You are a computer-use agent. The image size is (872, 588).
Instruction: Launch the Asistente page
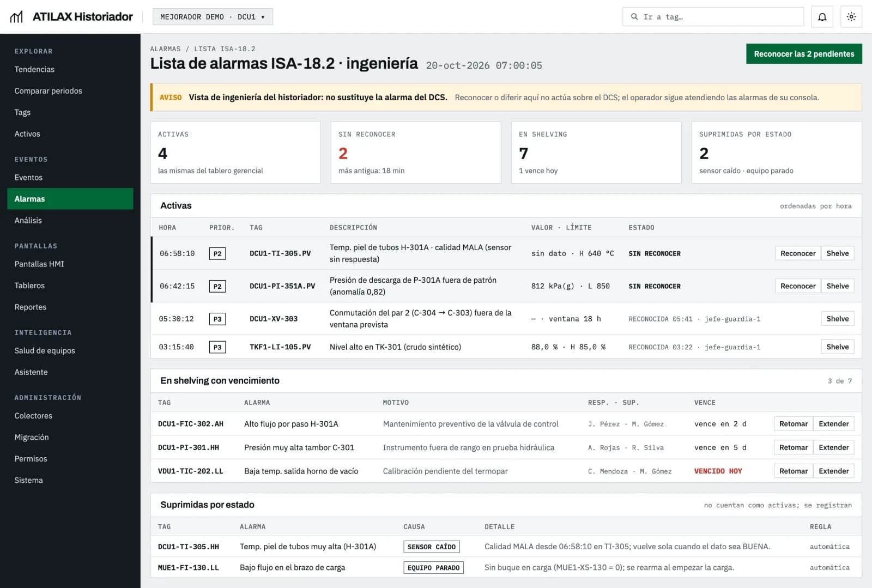[x=70, y=372]
